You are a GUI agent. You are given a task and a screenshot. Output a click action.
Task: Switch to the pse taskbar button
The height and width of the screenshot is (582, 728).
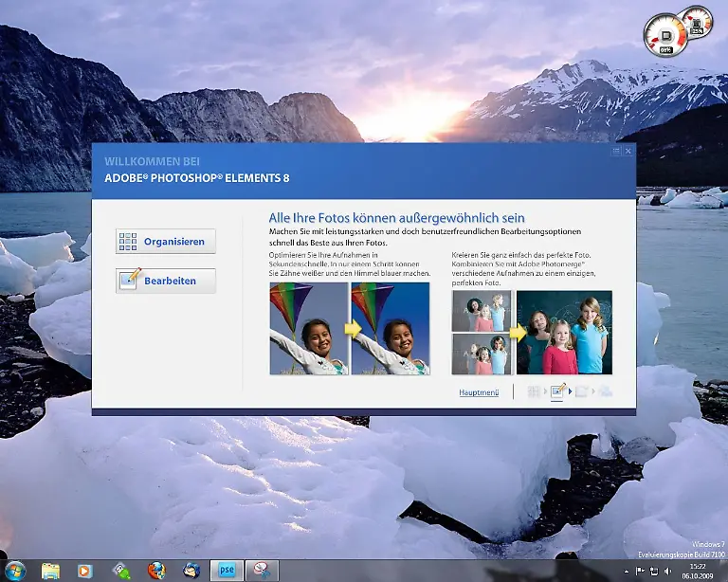coord(227,570)
